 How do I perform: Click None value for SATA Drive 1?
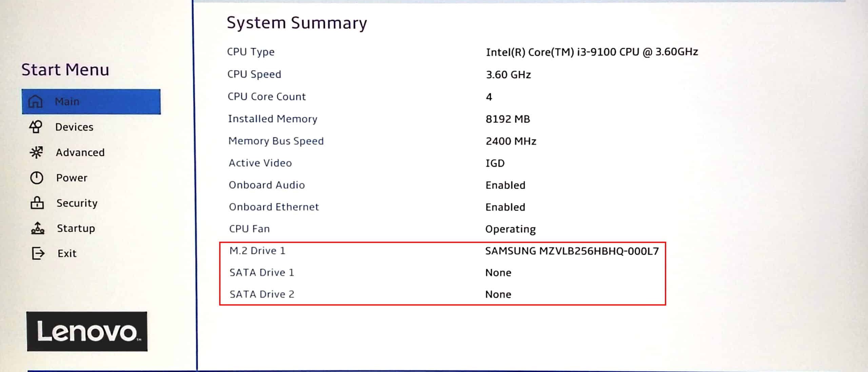[x=498, y=273]
